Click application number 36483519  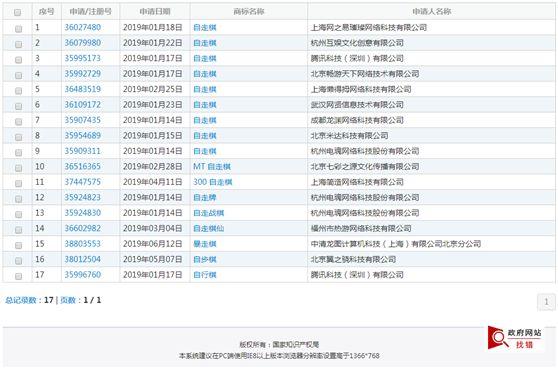[83, 89]
